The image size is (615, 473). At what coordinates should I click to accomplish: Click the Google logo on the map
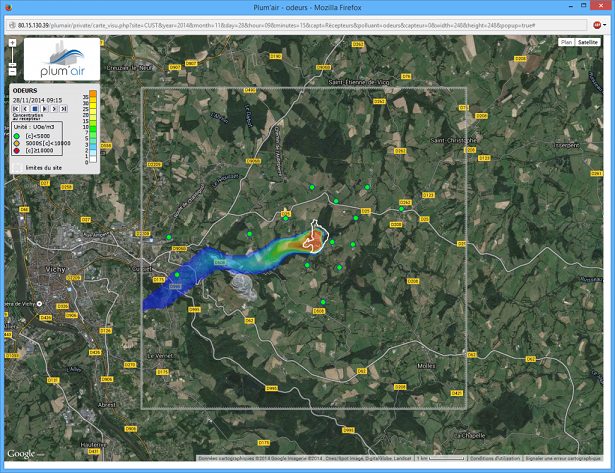click(x=21, y=454)
